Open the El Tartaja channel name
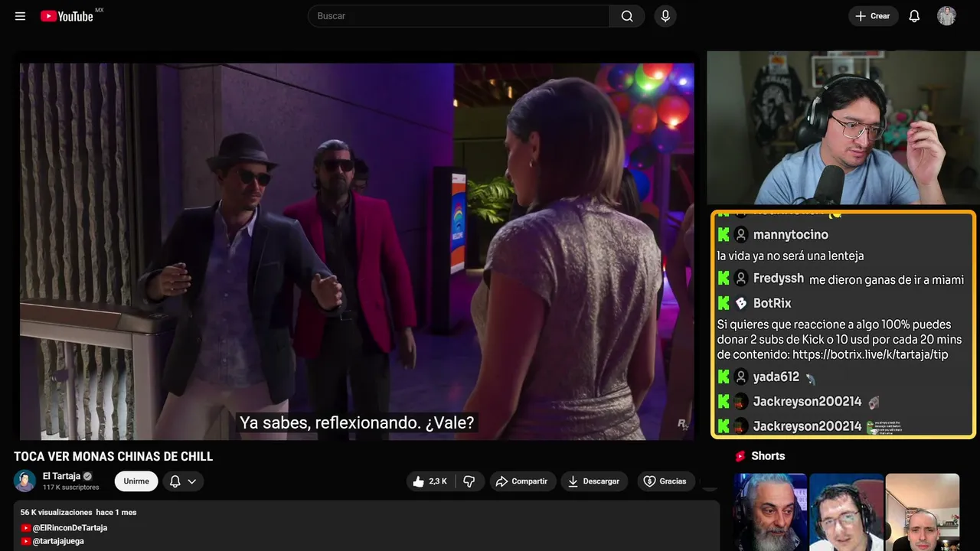 click(61, 476)
